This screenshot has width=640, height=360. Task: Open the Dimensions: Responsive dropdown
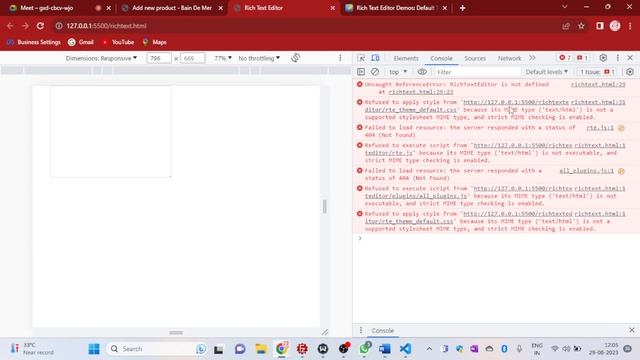(101, 58)
